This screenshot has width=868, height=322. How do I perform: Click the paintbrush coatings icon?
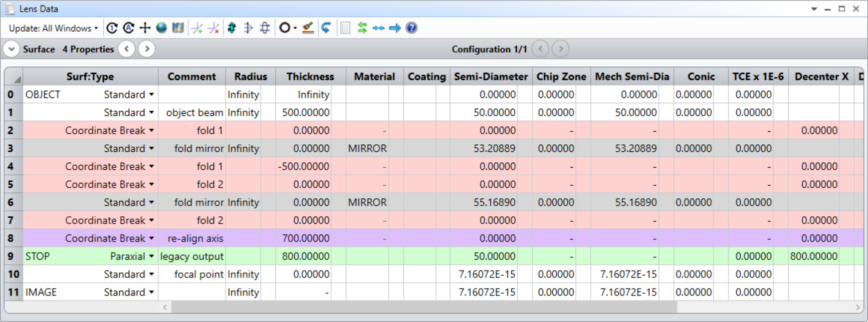click(x=308, y=28)
